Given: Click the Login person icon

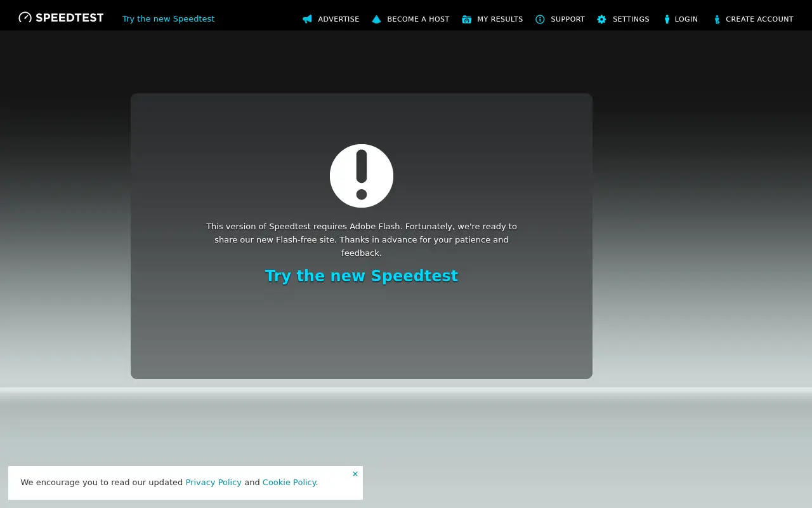Looking at the screenshot, I should pyautogui.click(x=667, y=19).
